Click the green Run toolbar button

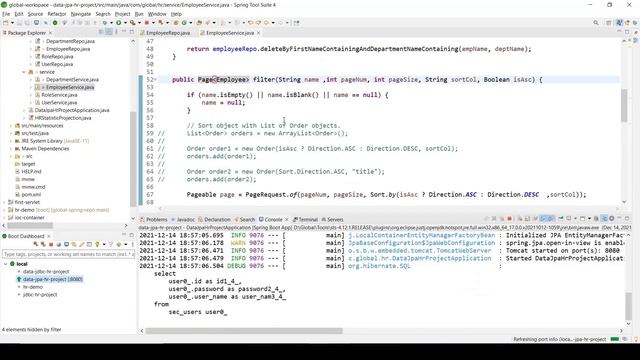118,23
